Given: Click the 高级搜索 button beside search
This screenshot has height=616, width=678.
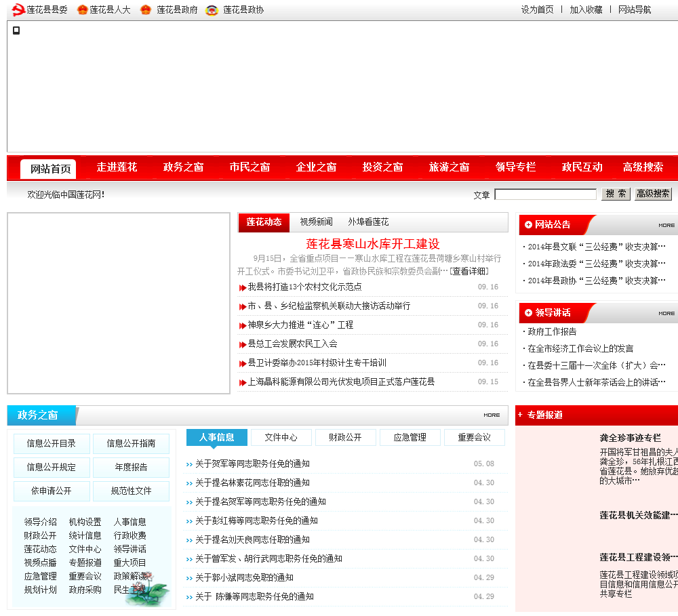Looking at the screenshot, I should (x=653, y=194).
